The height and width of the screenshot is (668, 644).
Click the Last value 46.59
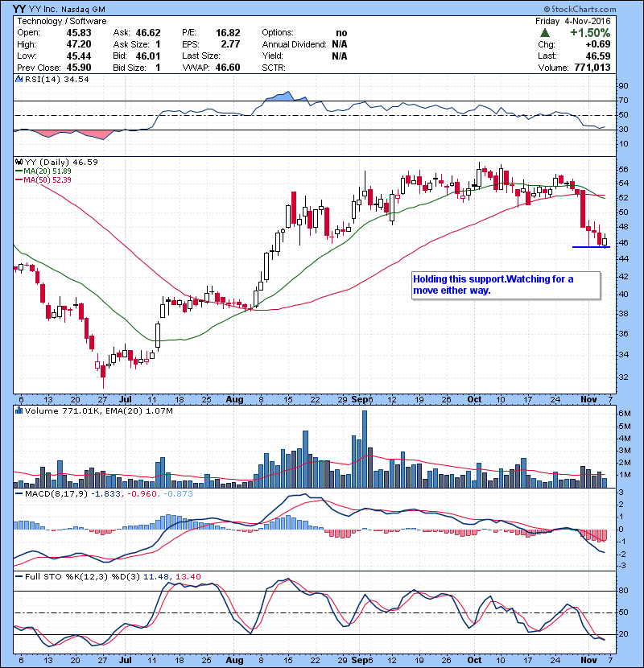click(598, 56)
